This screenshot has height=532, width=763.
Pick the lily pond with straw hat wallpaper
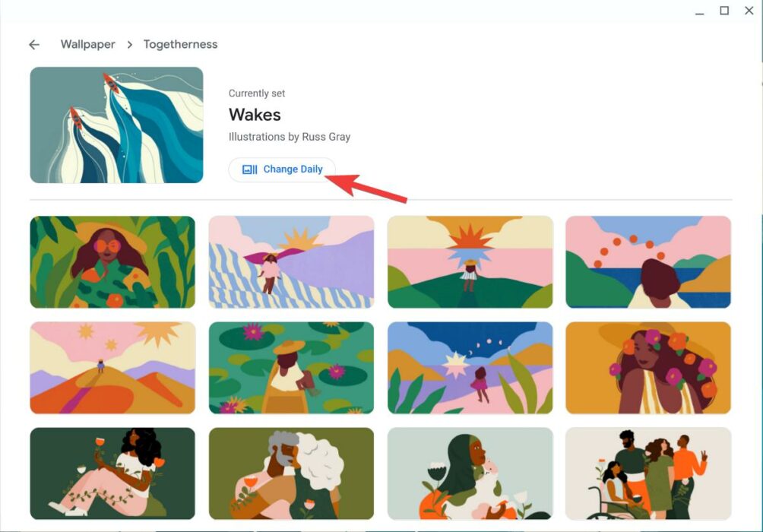click(291, 368)
